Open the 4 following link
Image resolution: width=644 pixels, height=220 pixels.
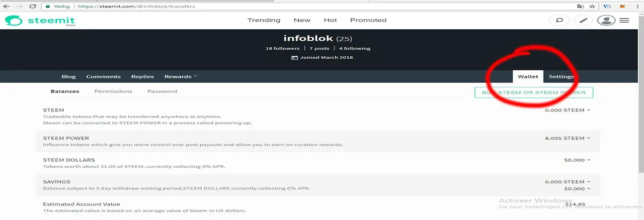[x=354, y=48]
